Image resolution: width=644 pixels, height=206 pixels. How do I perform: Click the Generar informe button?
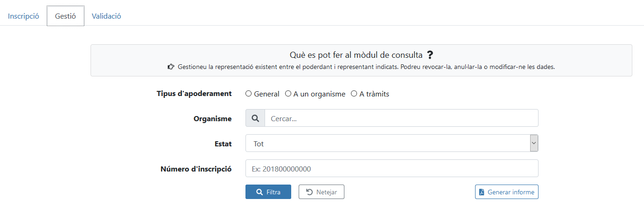click(x=507, y=192)
